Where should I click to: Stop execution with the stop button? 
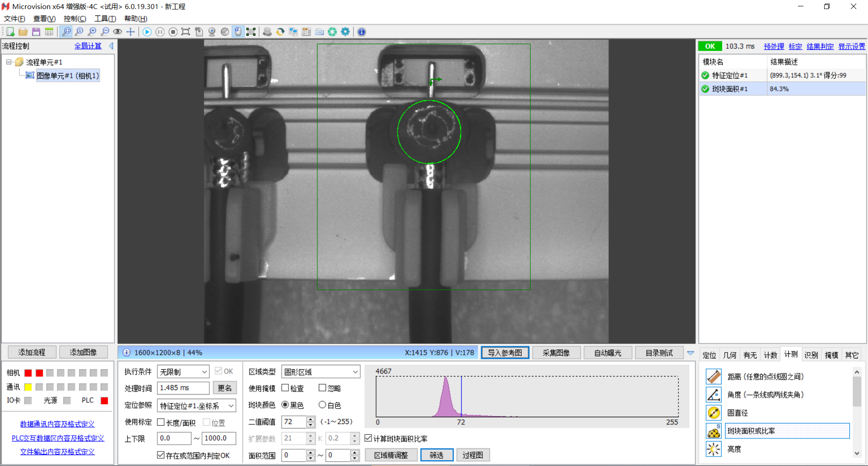pyautogui.click(x=173, y=32)
